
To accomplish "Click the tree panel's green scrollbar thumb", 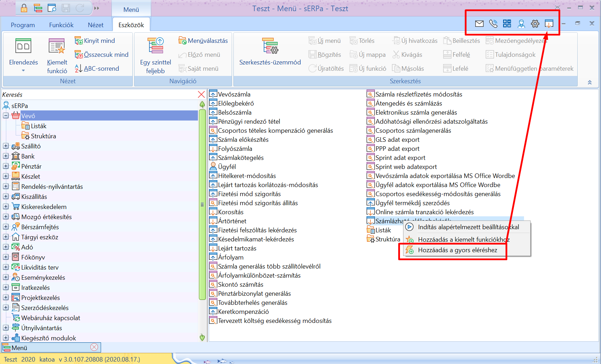I will click(202, 204).
